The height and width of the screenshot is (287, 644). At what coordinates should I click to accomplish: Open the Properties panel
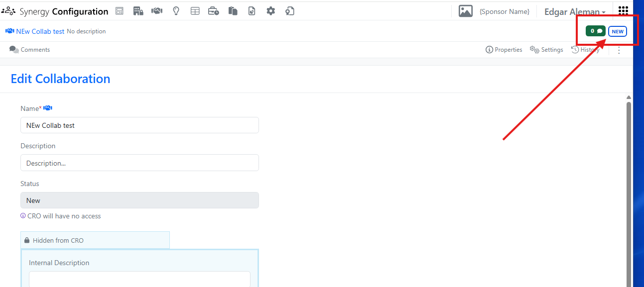tap(504, 50)
